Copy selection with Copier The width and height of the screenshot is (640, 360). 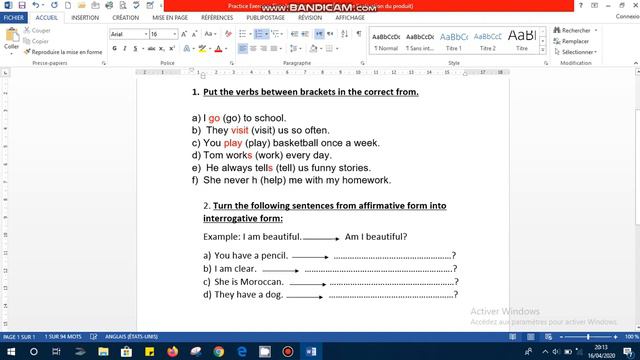[36, 41]
